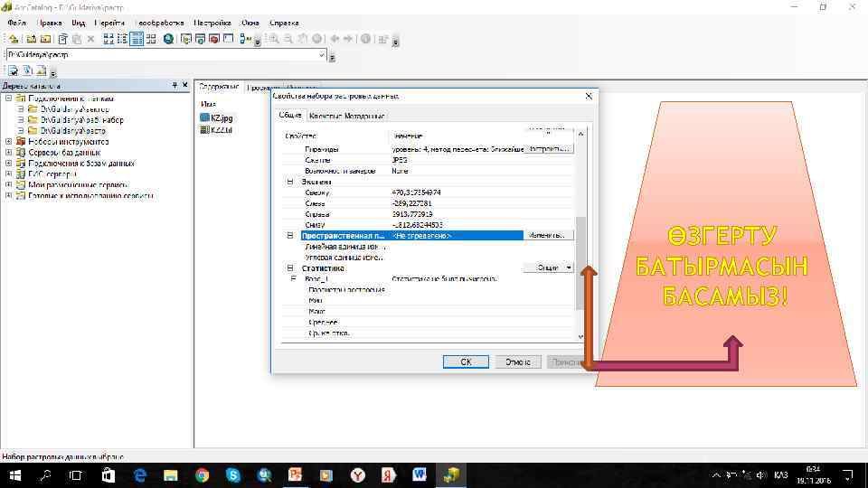
Task: Click the Построить... pyramids button
Action: 549,149
